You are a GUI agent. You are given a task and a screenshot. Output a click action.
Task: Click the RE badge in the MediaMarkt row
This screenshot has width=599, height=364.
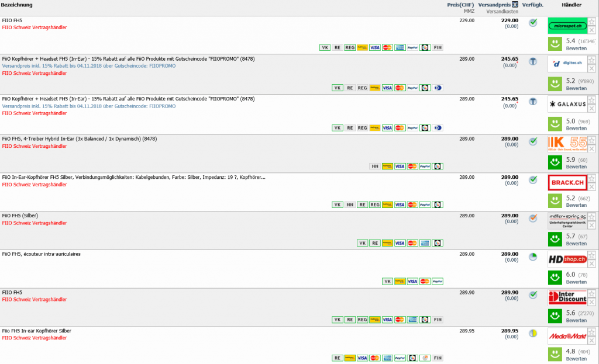(x=338, y=358)
